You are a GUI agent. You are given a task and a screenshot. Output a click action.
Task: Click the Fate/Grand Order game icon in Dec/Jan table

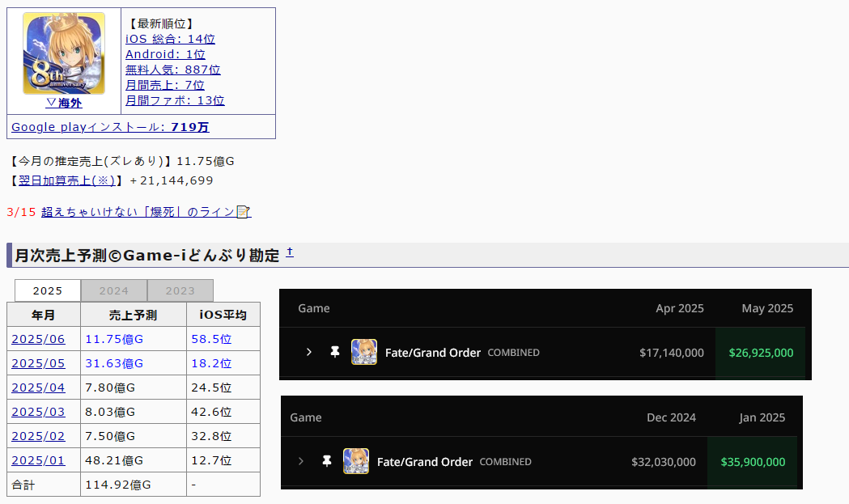[x=356, y=461]
